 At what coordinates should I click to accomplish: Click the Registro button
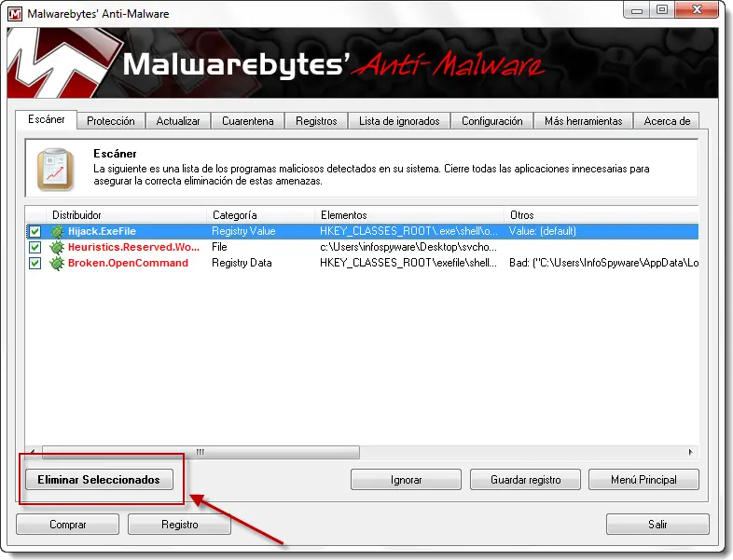pos(179,525)
